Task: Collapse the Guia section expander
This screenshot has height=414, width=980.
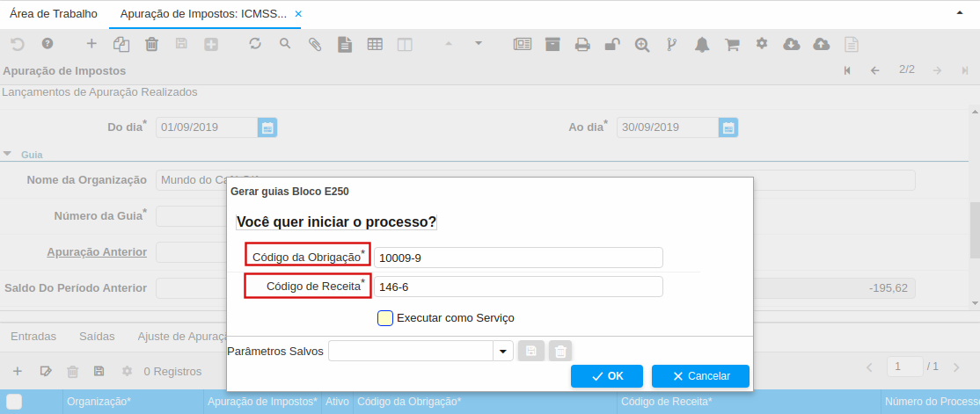Action: pos(8,154)
